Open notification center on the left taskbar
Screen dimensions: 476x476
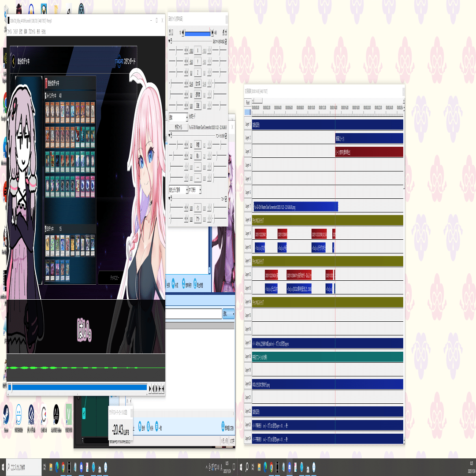tap(234, 467)
